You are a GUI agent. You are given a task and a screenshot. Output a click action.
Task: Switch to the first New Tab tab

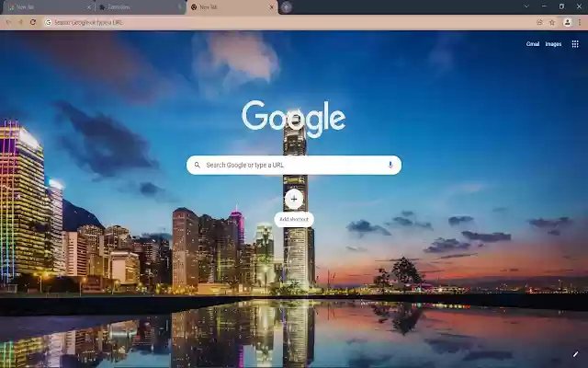pos(47,7)
